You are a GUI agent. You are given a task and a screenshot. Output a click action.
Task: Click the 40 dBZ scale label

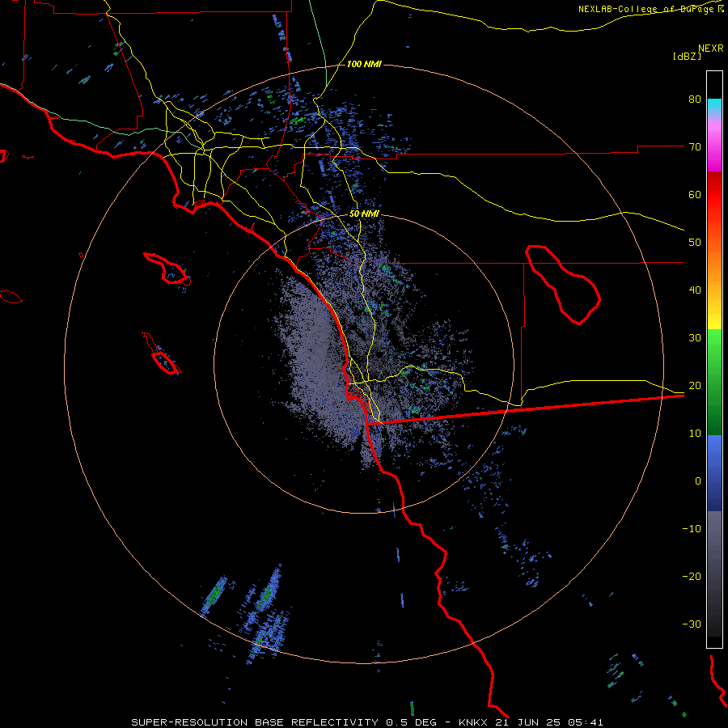(x=695, y=290)
